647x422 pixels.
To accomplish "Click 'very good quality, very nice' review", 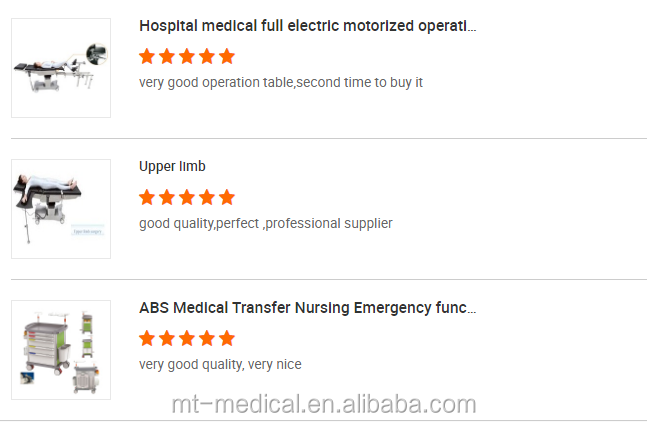I will coord(219,364).
